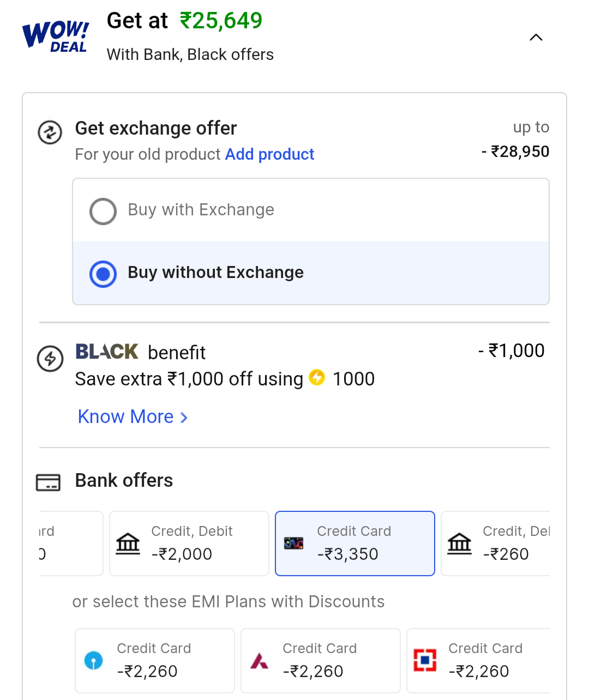
Task: Select the Credit Card -₹3,350 offer
Action: point(355,544)
